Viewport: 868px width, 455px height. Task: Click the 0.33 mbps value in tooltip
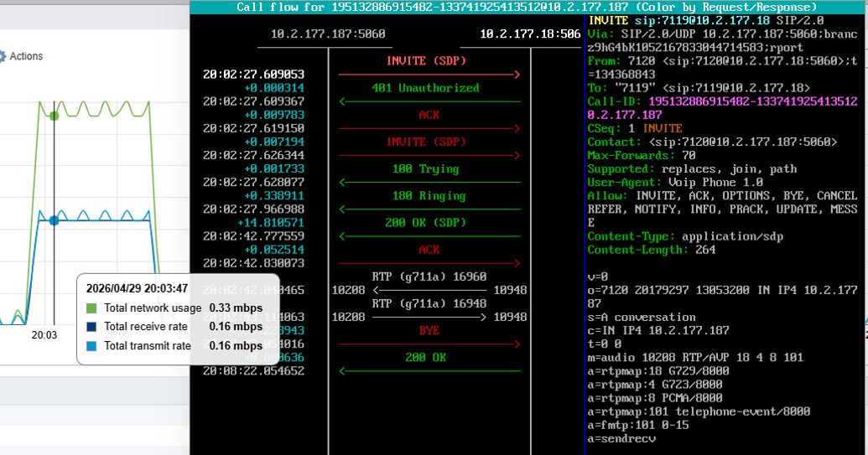pyautogui.click(x=236, y=308)
